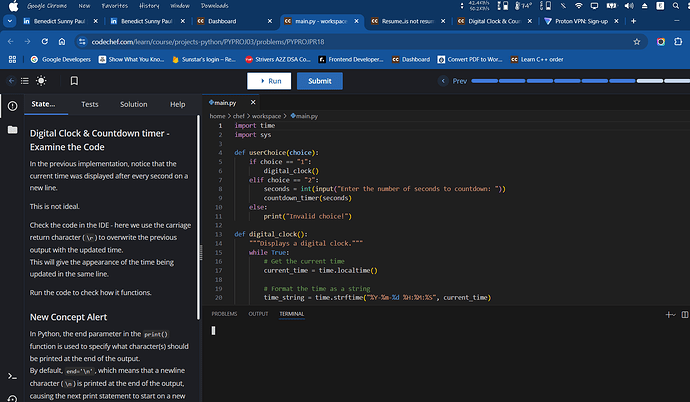The height and width of the screenshot is (402, 690).
Task: Submit the solution
Action: click(x=319, y=81)
